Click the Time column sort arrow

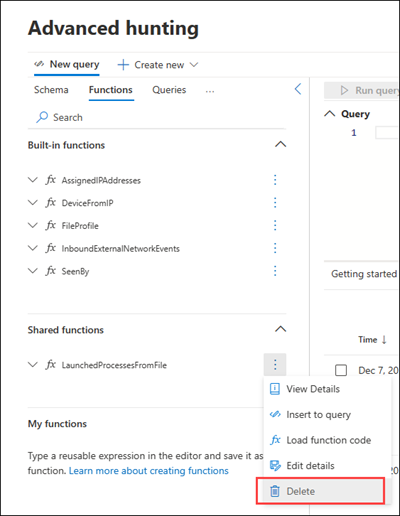point(384,340)
